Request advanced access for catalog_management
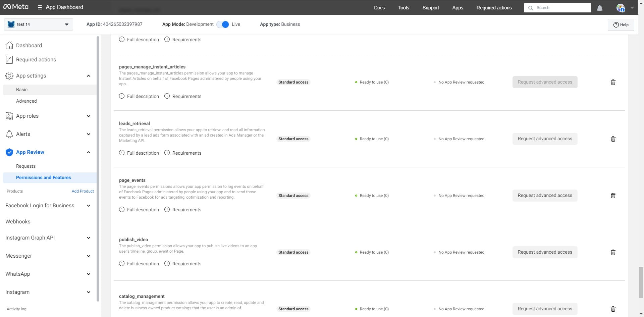The image size is (644, 317). (545, 309)
